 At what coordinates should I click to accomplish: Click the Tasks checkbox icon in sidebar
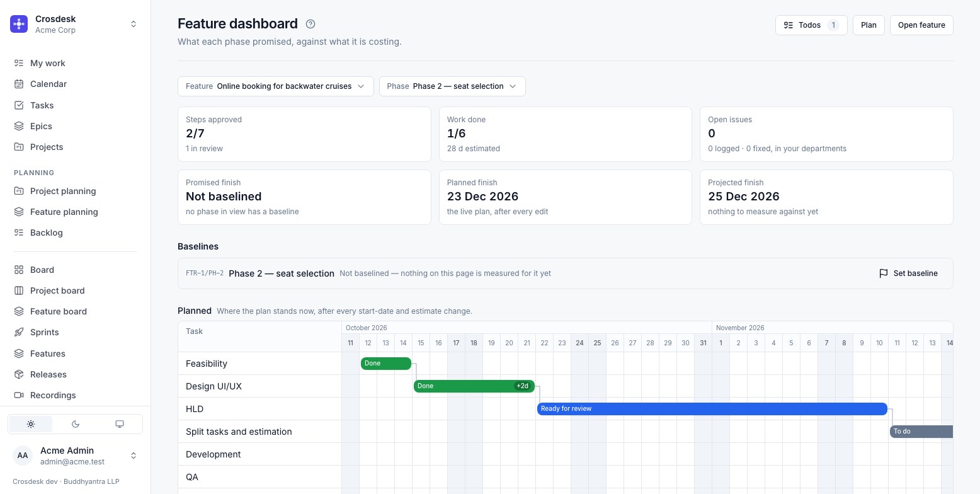tap(19, 105)
